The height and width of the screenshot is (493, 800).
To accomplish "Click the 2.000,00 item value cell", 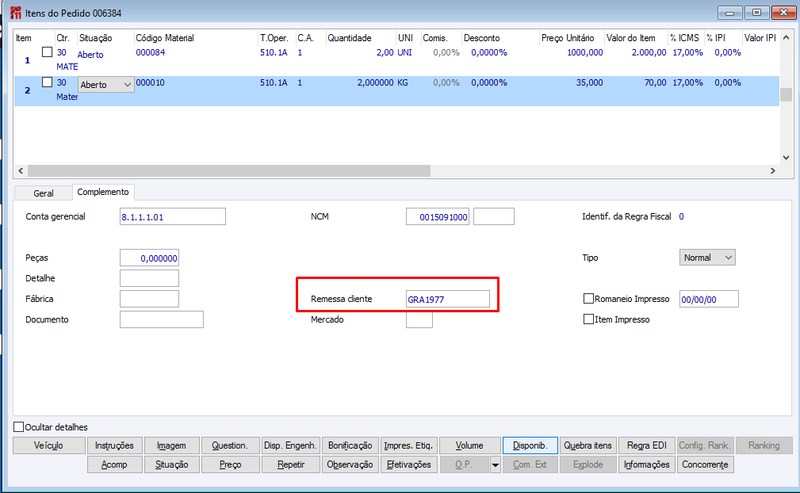I will click(648, 52).
